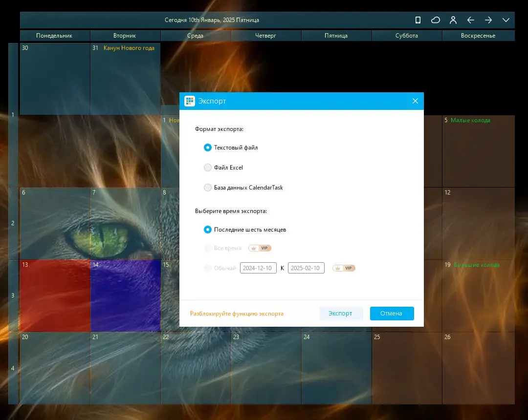Viewport: 528px width, 420px height.
Task: Select the Обычай custom range option
Action: [220, 268]
